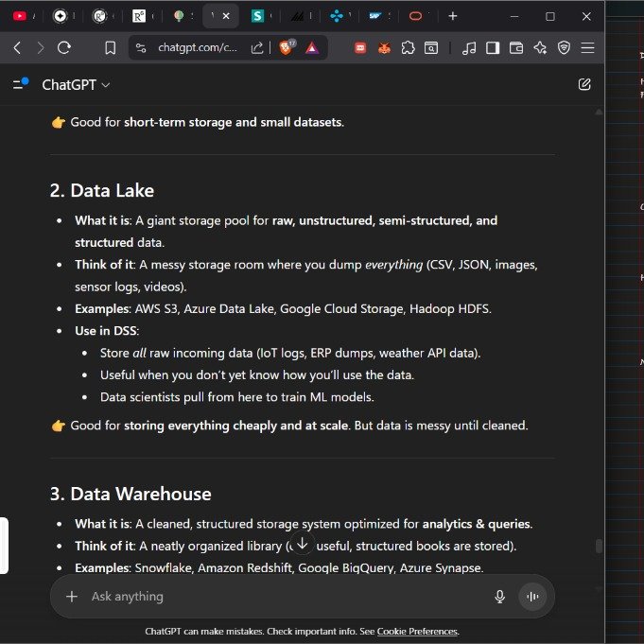The image size is (644, 644).
Task: Open the Brave Wallet icon
Action: click(515, 48)
